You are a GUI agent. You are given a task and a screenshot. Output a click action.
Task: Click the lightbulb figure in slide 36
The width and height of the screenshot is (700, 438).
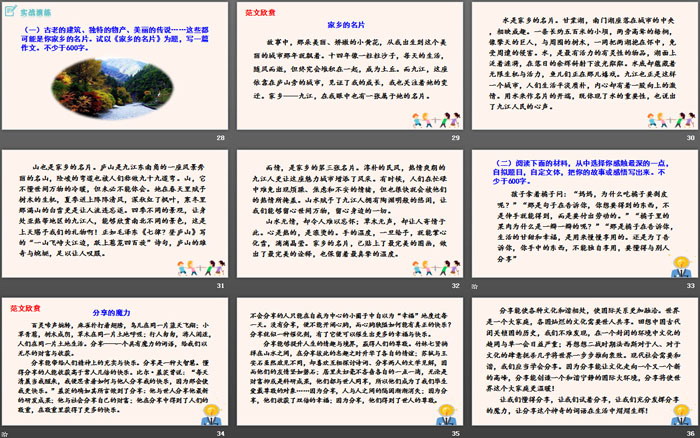tap(681, 414)
